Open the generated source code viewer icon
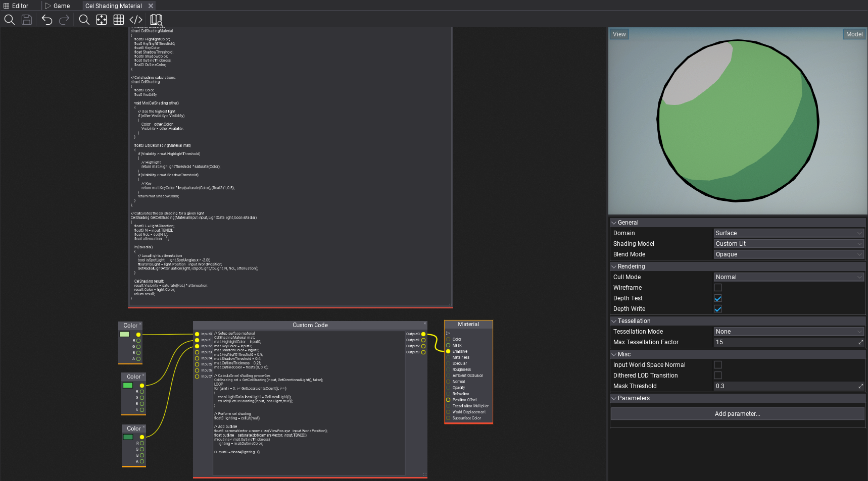The image size is (868, 481). (x=136, y=20)
